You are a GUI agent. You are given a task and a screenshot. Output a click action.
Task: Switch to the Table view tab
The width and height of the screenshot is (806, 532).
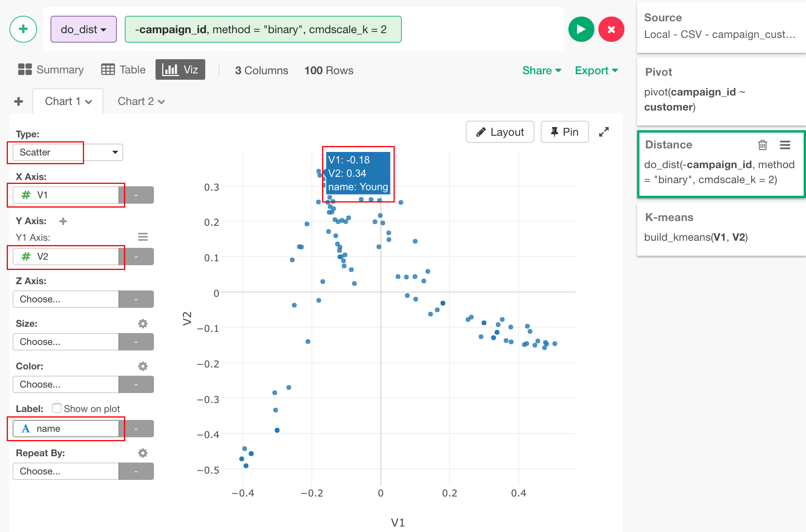coord(124,70)
